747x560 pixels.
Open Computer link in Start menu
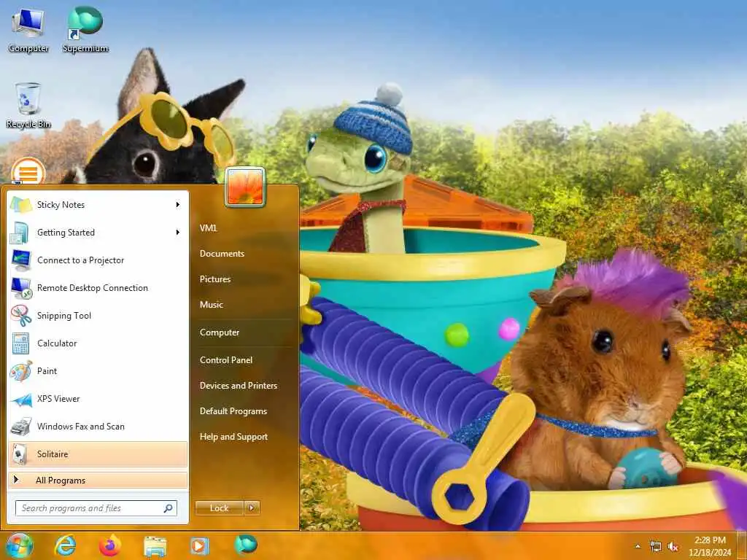(x=220, y=332)
